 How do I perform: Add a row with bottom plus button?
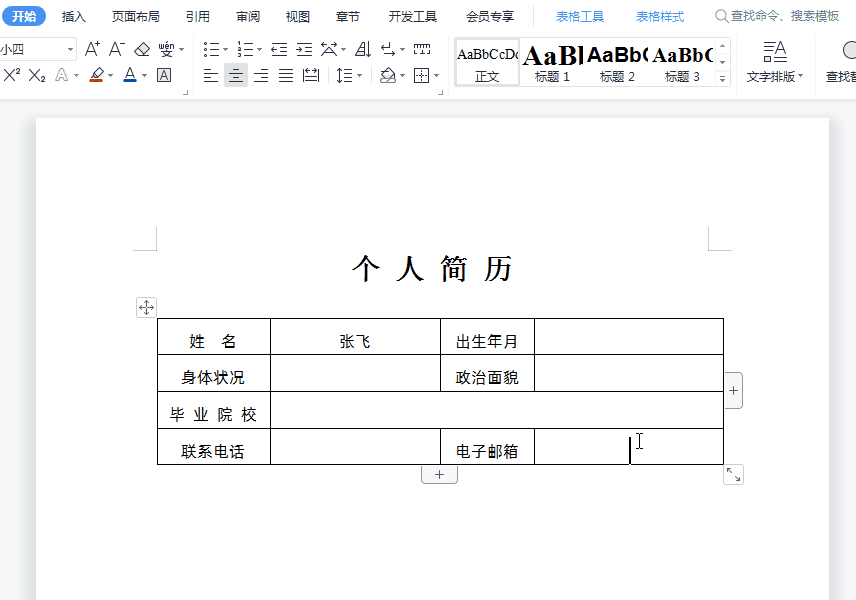tap(439, 474)
